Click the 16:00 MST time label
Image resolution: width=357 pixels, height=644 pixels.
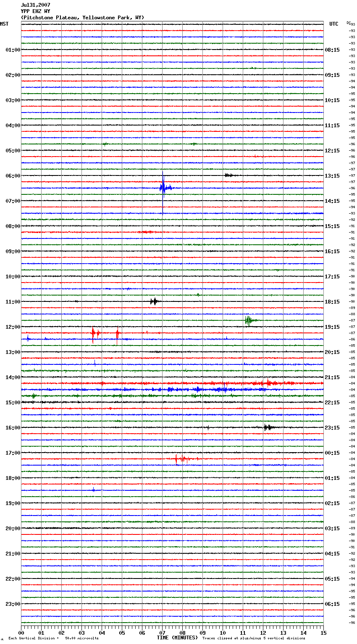tap(13, 428)
